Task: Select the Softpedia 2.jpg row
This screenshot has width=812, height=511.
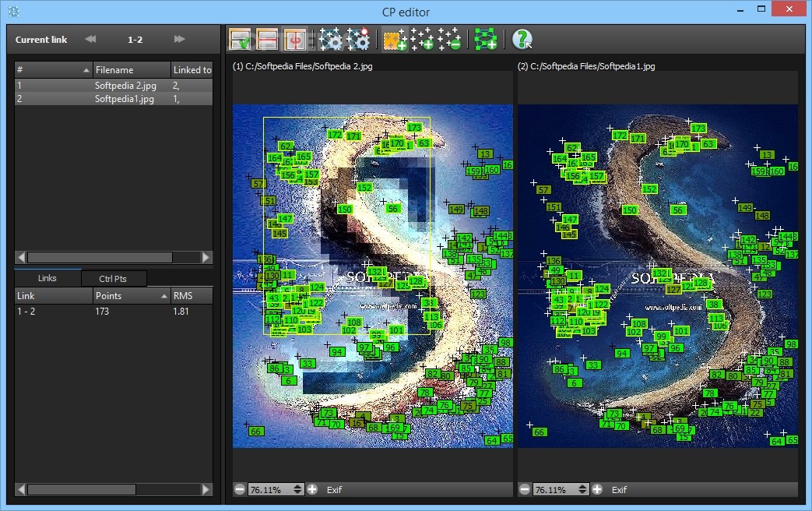Action: 114,85
